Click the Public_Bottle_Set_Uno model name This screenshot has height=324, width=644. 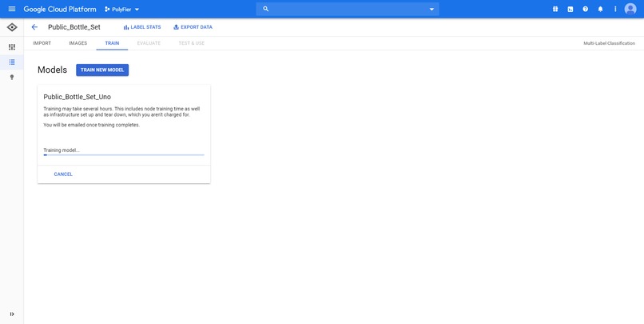coord(78,97)
